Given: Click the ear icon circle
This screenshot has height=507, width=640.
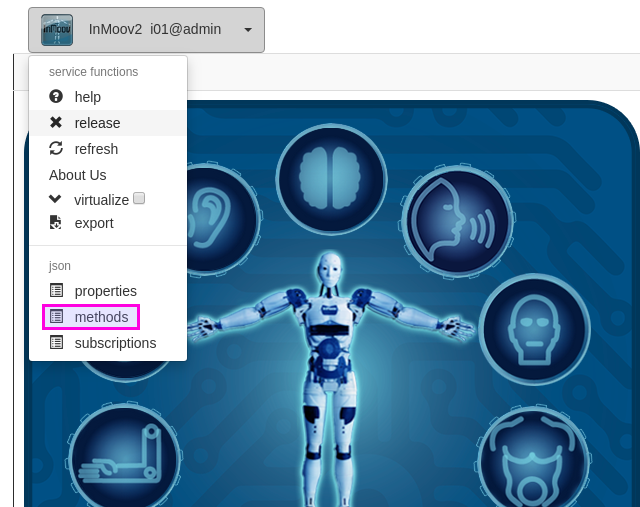Looking at the screenshot, I should [222, 219].
